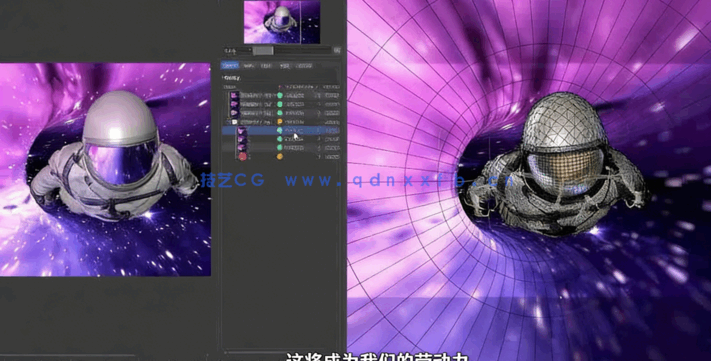
Task: Click the red circle thumbnail in the last row
Action: click(243, 156)
